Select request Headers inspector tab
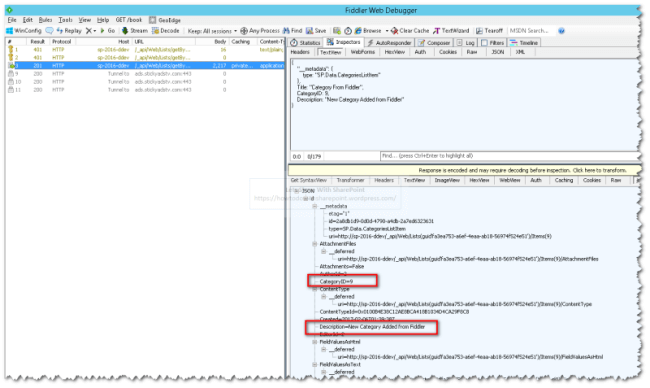650x388 pixels. [x=300, y=52]
